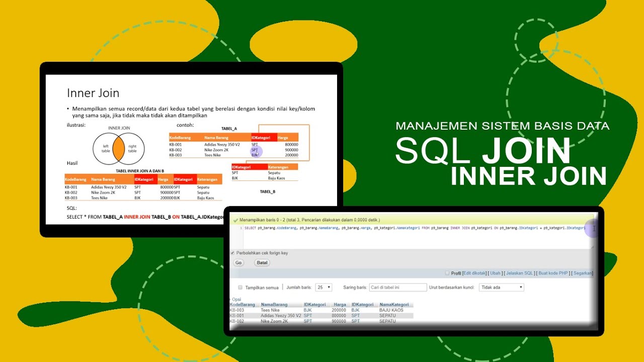
Task: Enable the Profil checkbox
Action: click(447, 273)
